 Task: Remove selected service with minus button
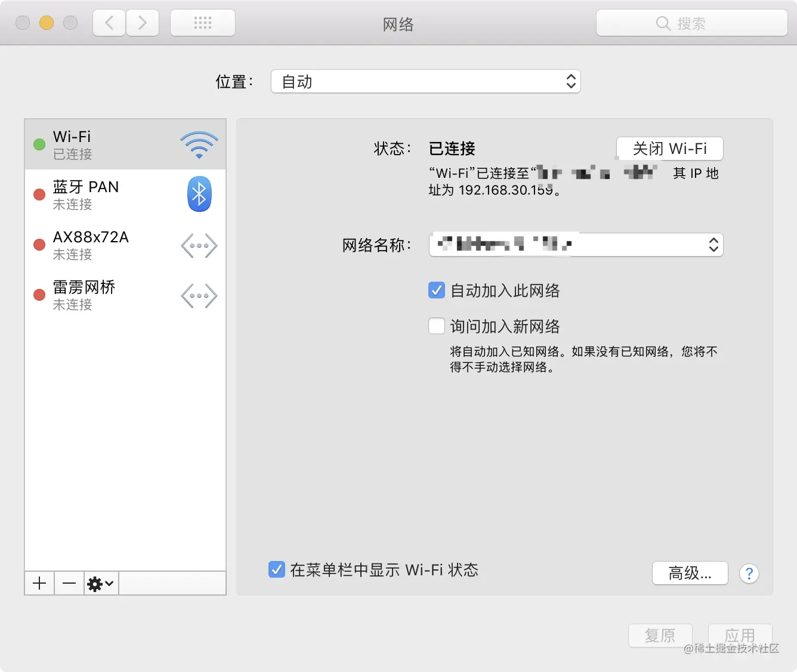(69, 583)
